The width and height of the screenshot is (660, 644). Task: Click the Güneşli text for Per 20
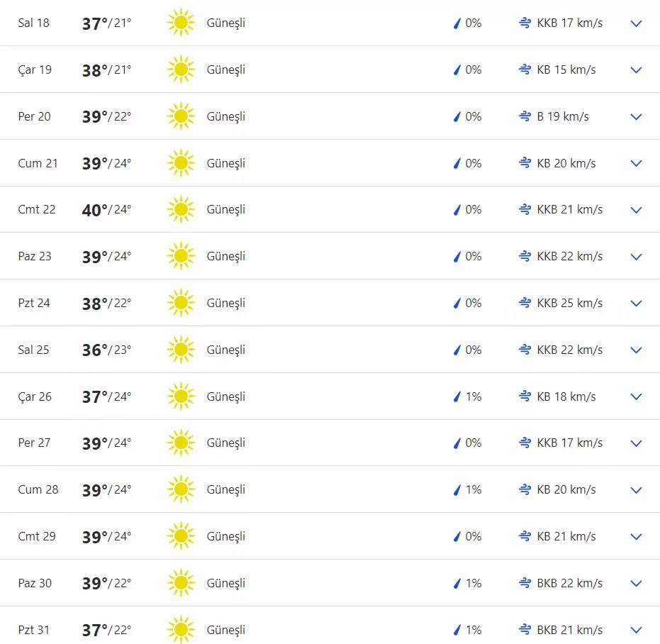226,116
